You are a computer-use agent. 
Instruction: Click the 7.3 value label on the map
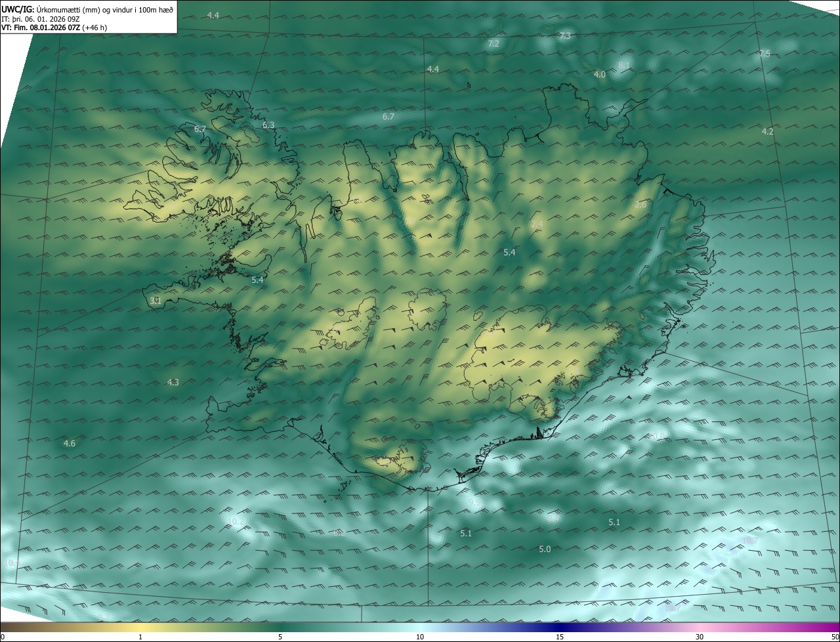tap(564, 36)
